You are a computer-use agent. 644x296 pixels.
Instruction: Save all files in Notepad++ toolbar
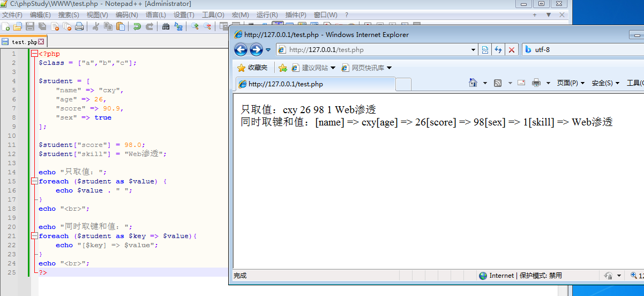click(42, 26)
